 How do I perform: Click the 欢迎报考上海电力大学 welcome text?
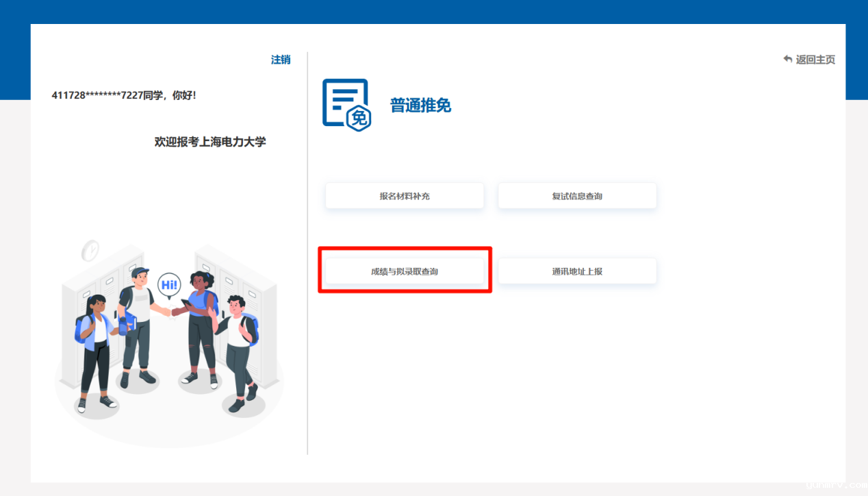pos(210,142)
